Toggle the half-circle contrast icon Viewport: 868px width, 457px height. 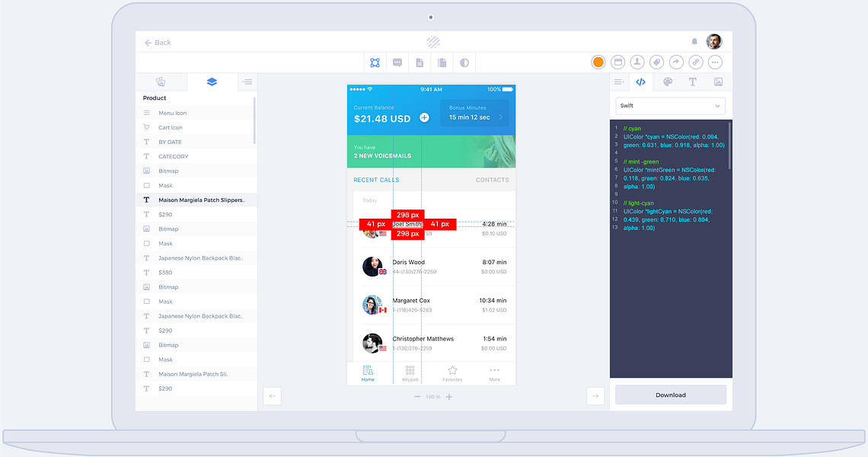(x=464, y=62)
